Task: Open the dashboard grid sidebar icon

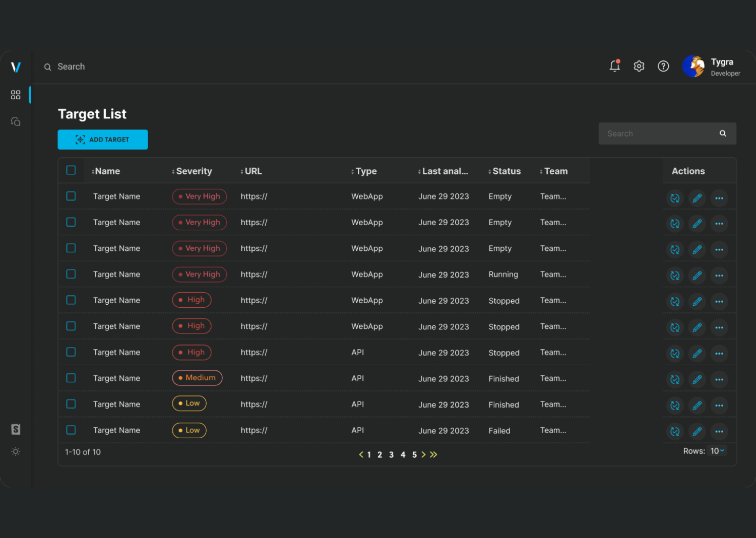Action: coord(16,95)
